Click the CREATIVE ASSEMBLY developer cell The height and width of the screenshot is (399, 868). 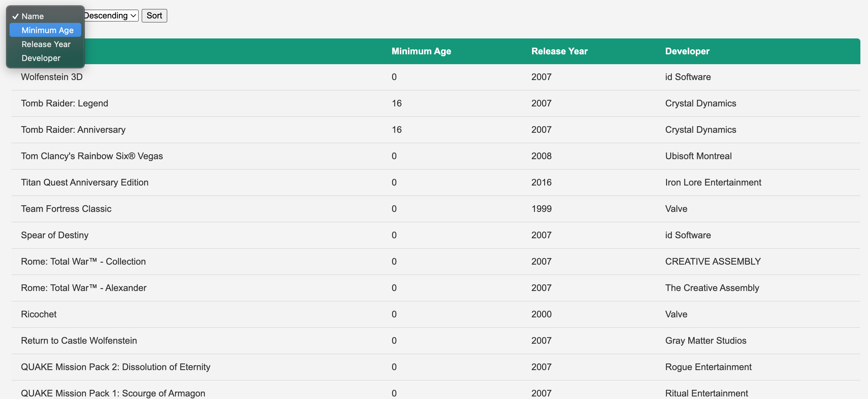tap(713, 261)
